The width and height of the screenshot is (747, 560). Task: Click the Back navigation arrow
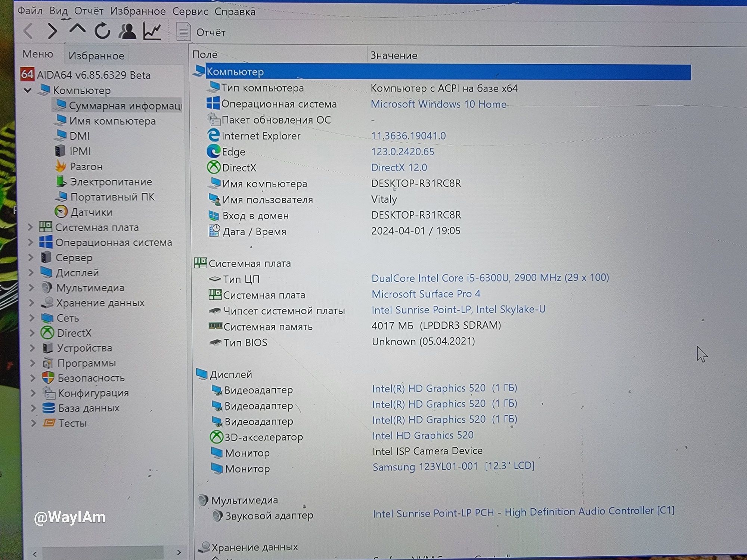pyautogui.click(x=28, y=31)
